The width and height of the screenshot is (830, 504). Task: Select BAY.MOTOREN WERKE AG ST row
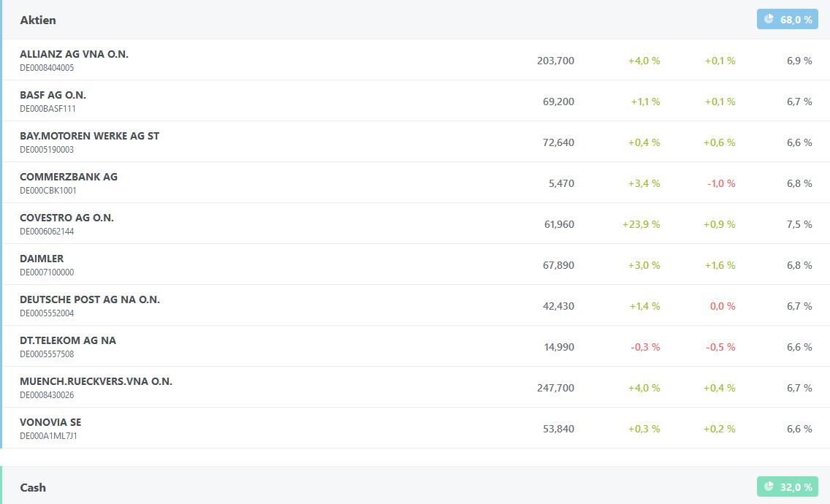[x=89, y=136]
